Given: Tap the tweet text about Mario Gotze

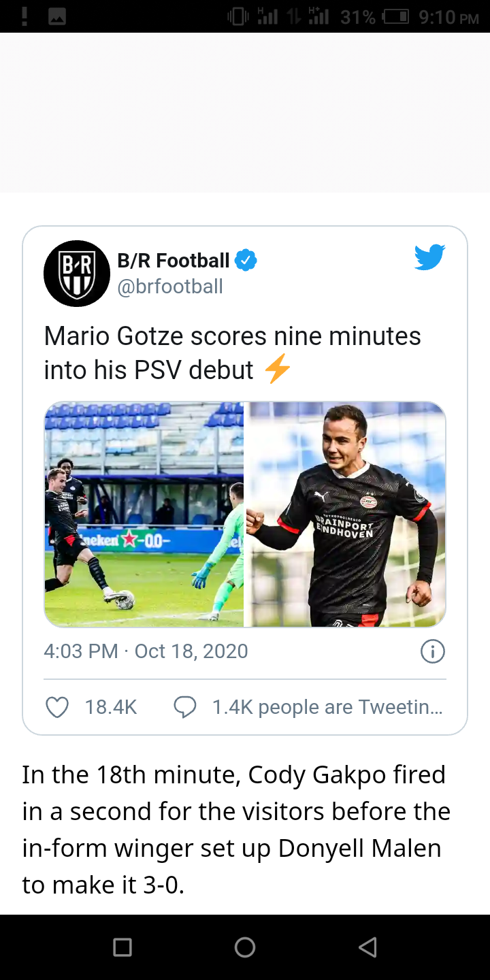Looking at the screenshot, I should [x=233, y=353].
